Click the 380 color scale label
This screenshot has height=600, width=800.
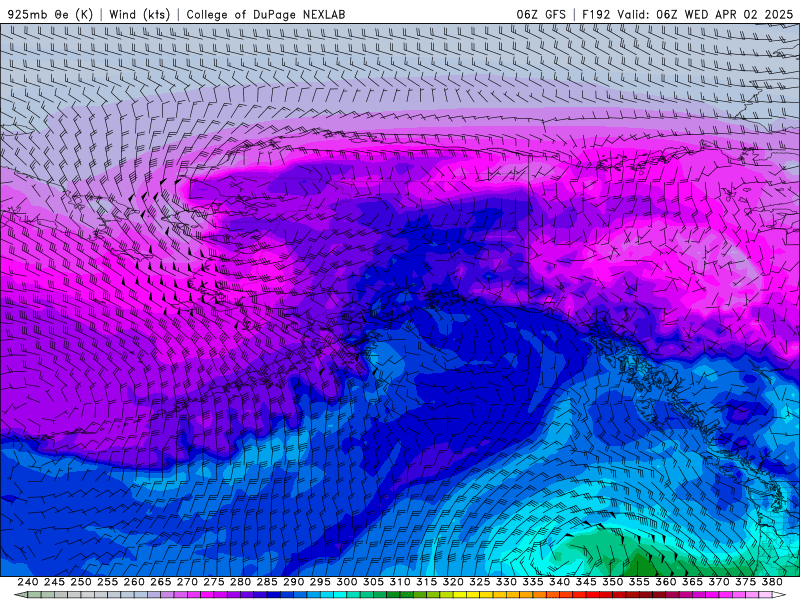(x=772, y=582)
